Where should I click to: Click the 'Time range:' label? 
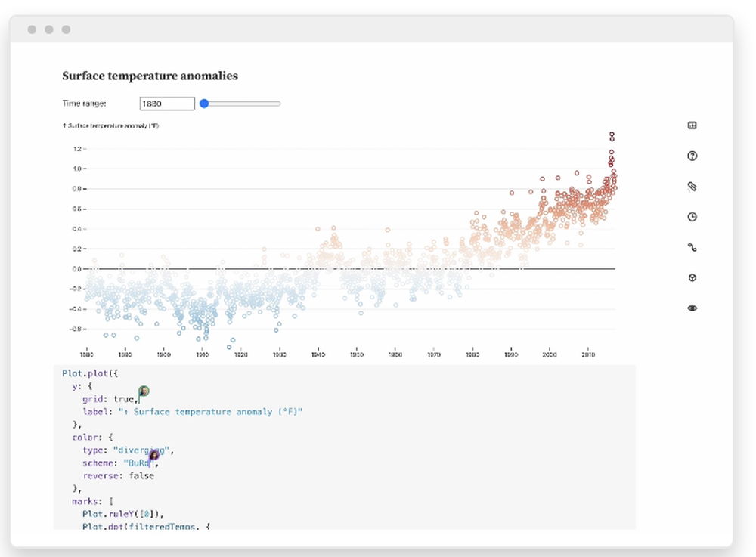pos(84,103)
